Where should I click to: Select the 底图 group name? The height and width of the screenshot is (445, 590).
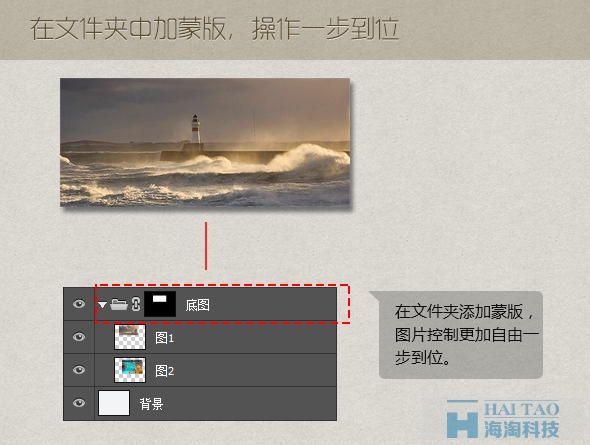pyautogui.click(x=198, y=305)
